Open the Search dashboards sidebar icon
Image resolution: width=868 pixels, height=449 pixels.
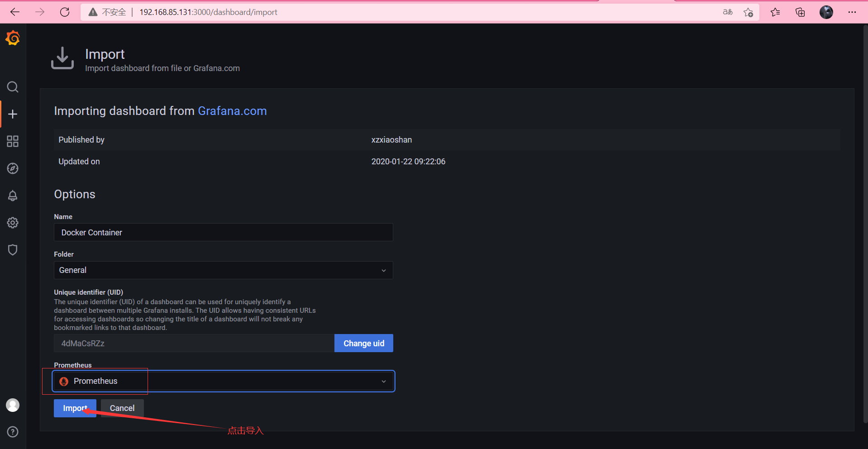[x=13, y=87]
